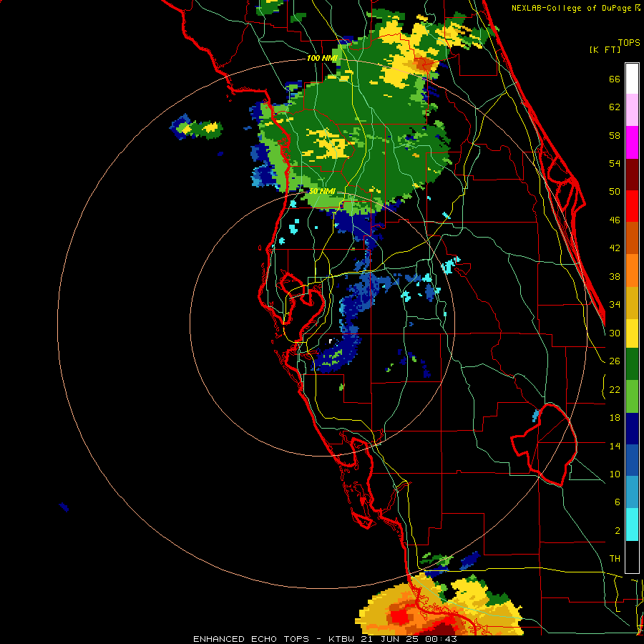Click the 30 value on the legend
644x644 pixels.
[615, 333]
